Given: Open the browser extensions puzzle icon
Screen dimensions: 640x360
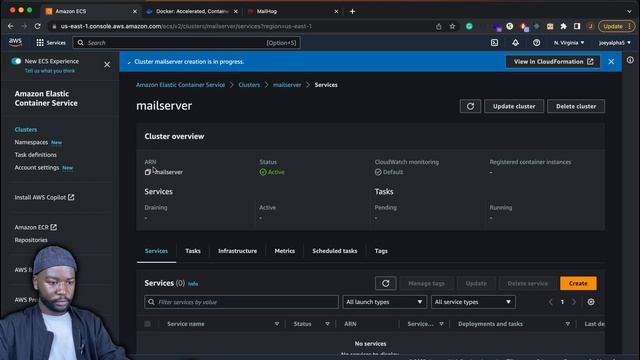Looking at the screenshot, I should point(564,26).
